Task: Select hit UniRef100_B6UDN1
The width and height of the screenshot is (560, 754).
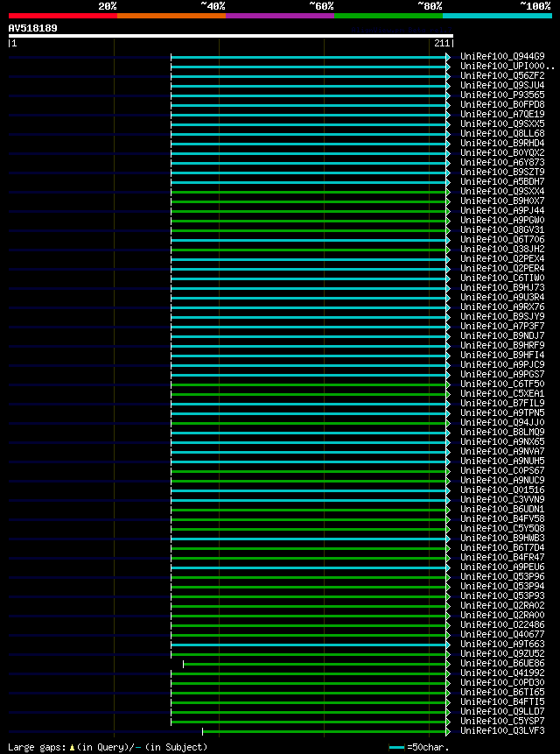Action: [502, 510]
